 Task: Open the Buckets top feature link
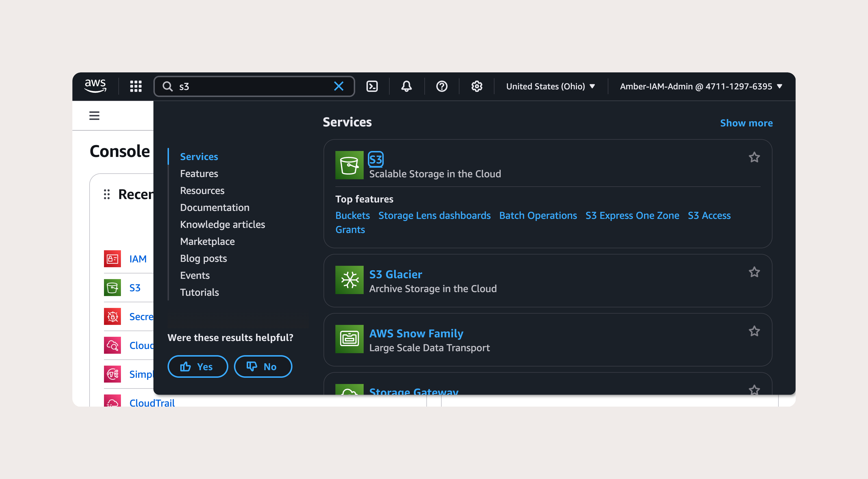352,215
